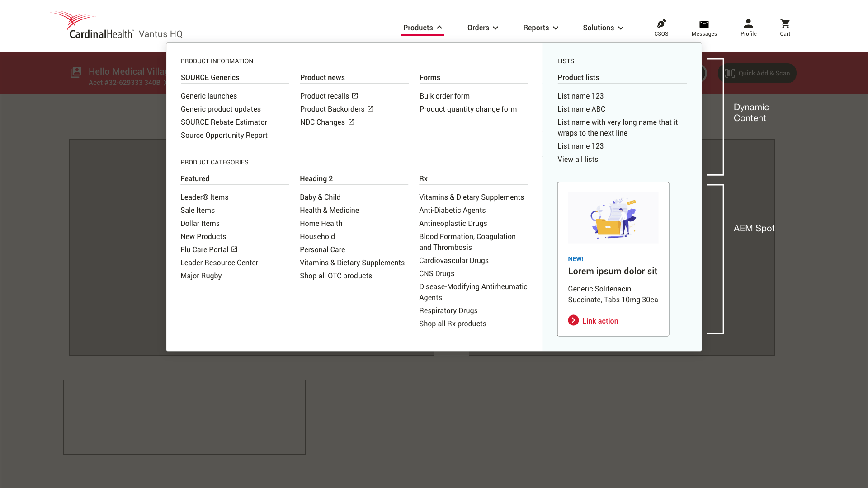Select Household category
Image resolution: width=868 pixels, height=488 pixels.
(317, 236)
